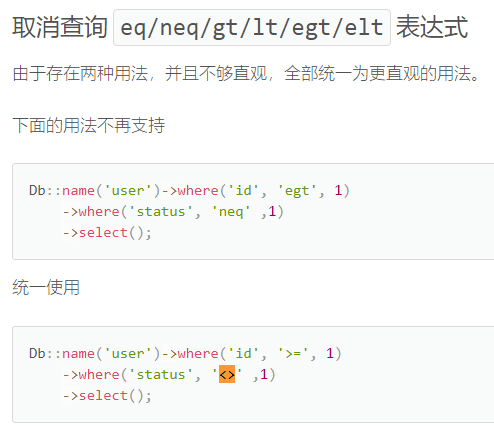Click the highlighted '<>' operator in code

(227, 374)
